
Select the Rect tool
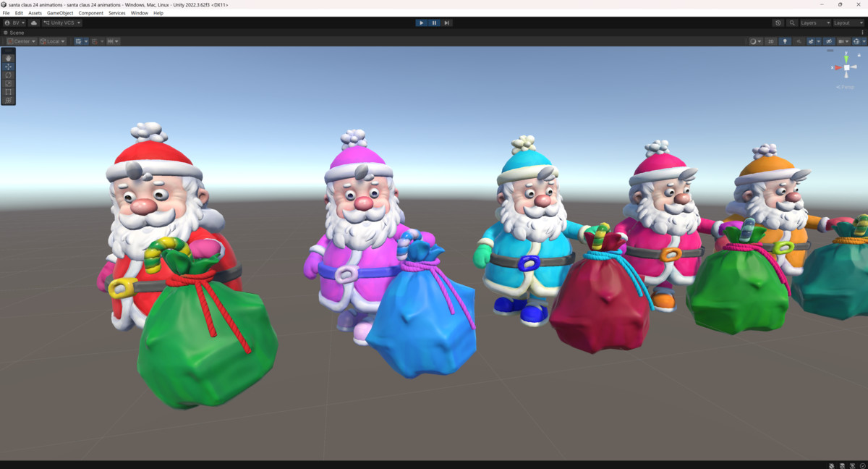pos(8,92)
